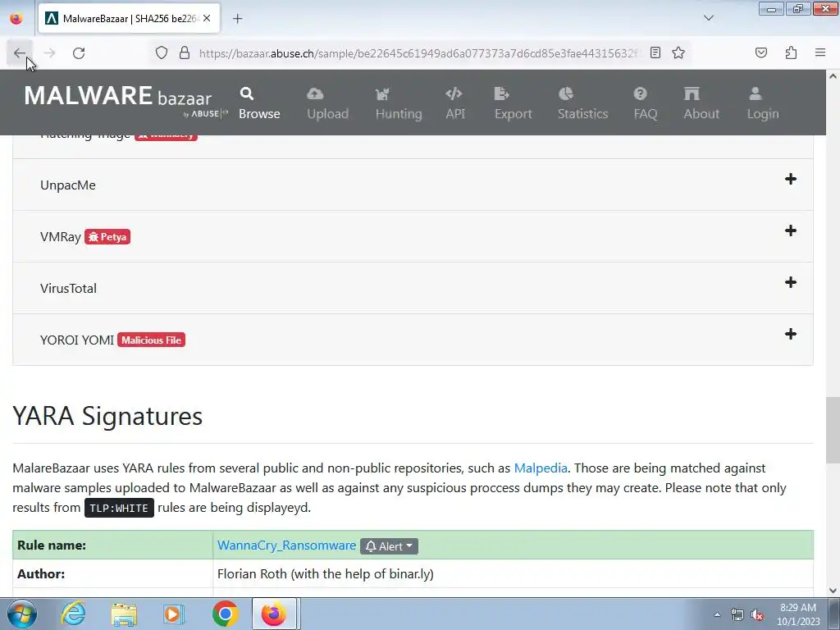
Task: Open API page
Action: (x=454, y=103)
